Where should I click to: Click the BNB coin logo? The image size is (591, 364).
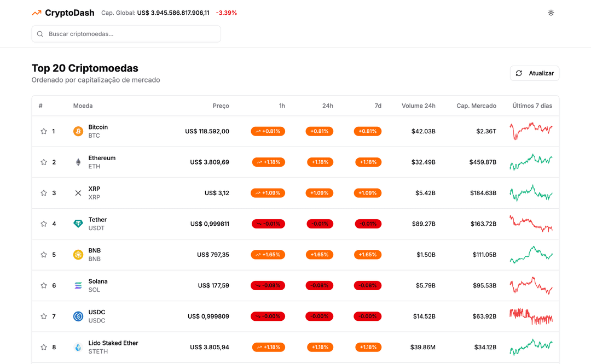(78, 255)
